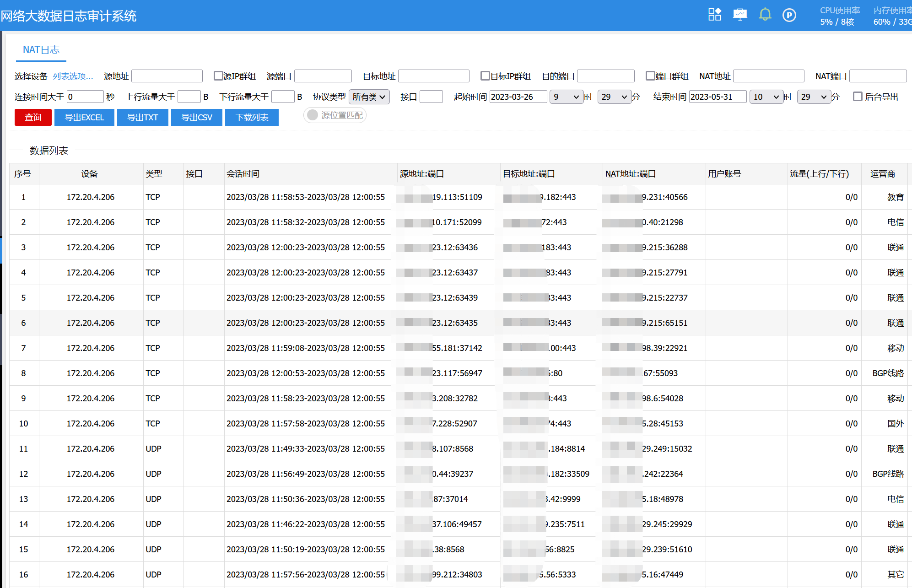The height and width of the screenshot is (588, 912).
Task: Click the CPU使用率 5% / 8核 status
Action: tap(839, 16)
